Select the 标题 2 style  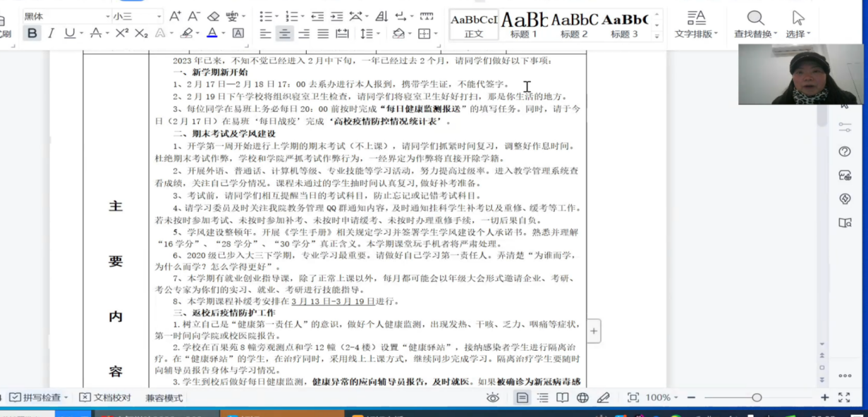pyautogui.click(x=574, y=25)
